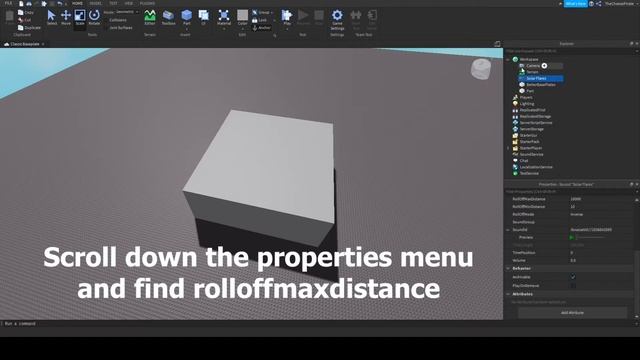Open the Part dropdown arrow

(x=187, y=29)
